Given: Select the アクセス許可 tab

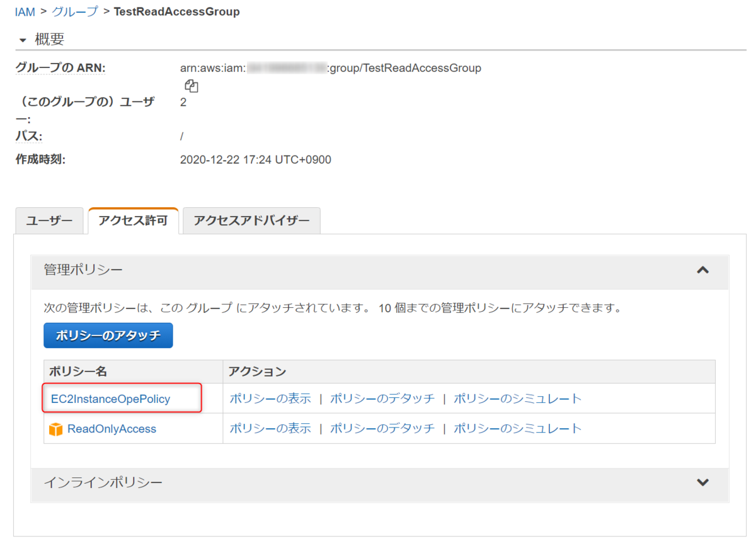Looking at the screenshot, I should tap(133, 220).
